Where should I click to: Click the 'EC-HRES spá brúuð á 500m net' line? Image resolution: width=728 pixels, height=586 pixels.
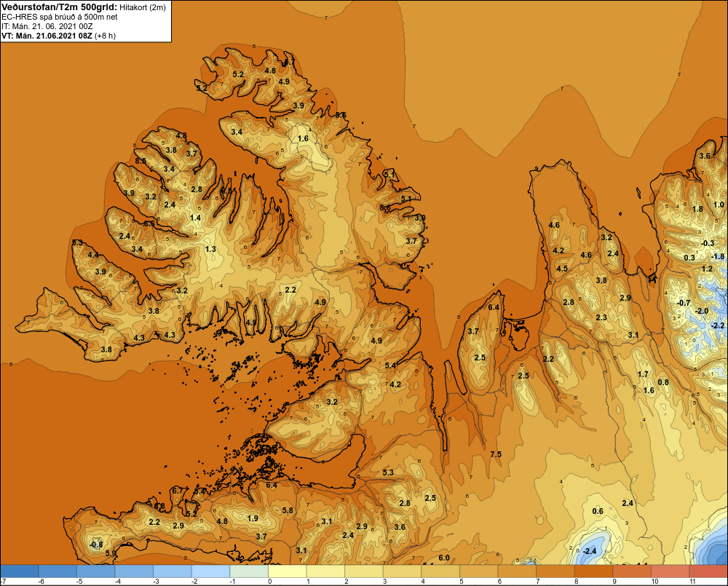59,17
